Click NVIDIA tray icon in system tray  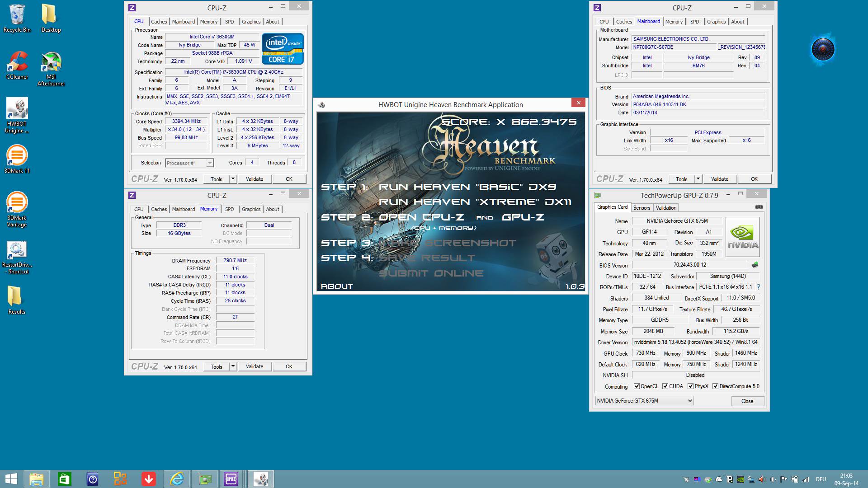point(741,479)
